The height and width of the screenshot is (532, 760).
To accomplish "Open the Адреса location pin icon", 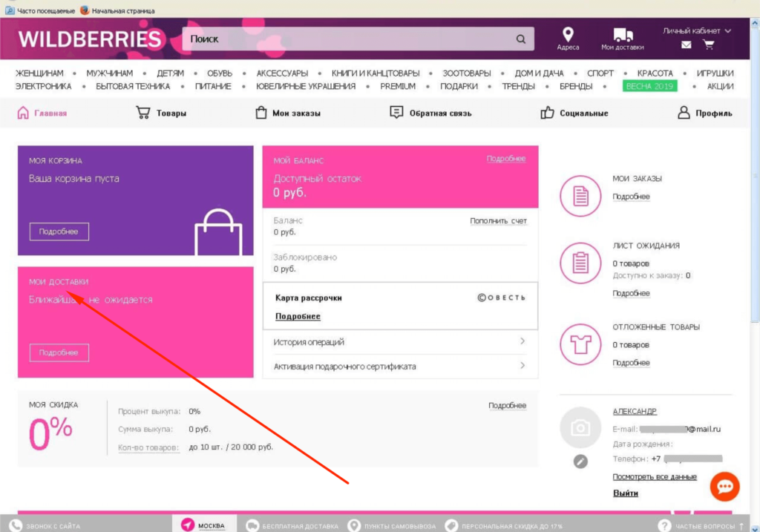I will point(568,35).
